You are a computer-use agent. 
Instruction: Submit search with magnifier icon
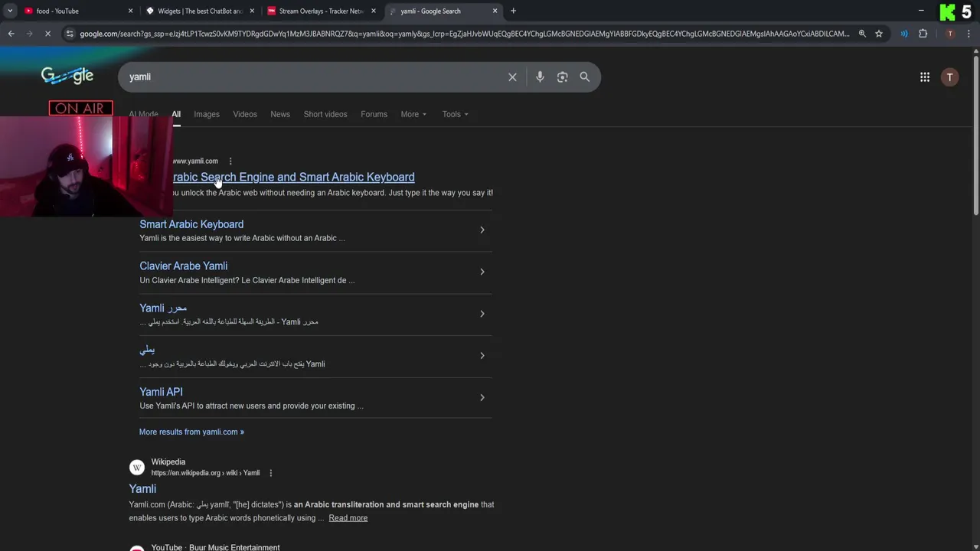coord(584,77)
